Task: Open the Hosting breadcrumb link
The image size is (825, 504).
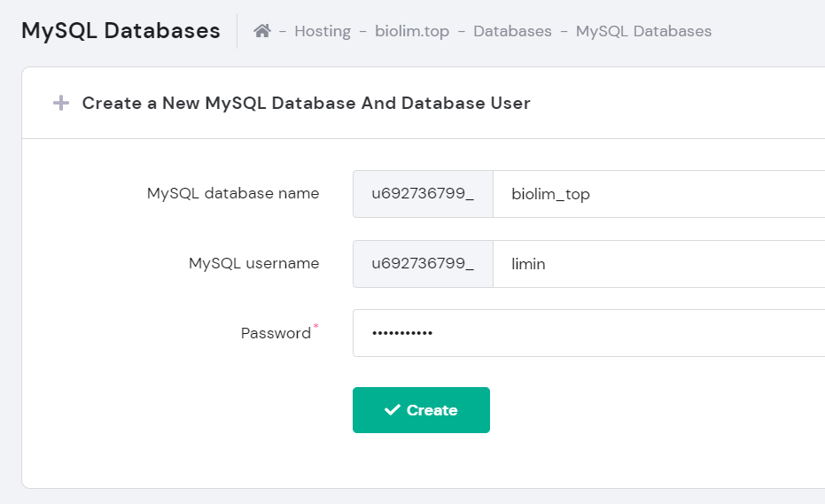Action: pos(323,31)
